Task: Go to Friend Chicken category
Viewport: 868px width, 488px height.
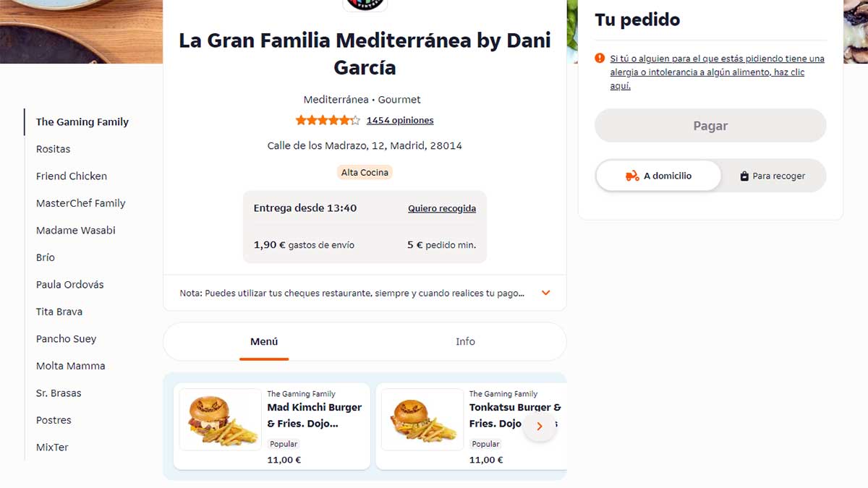Action: [x=72, y=176]
